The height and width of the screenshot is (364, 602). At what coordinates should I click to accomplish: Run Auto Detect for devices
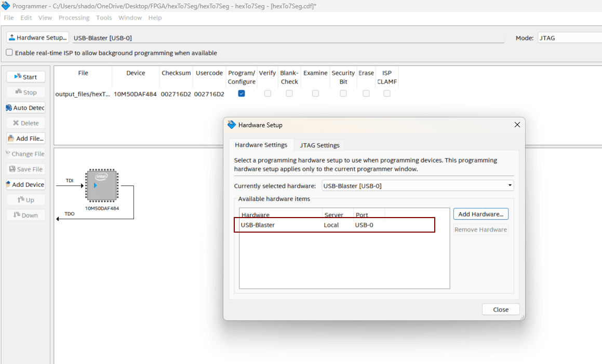pos(26,107)
